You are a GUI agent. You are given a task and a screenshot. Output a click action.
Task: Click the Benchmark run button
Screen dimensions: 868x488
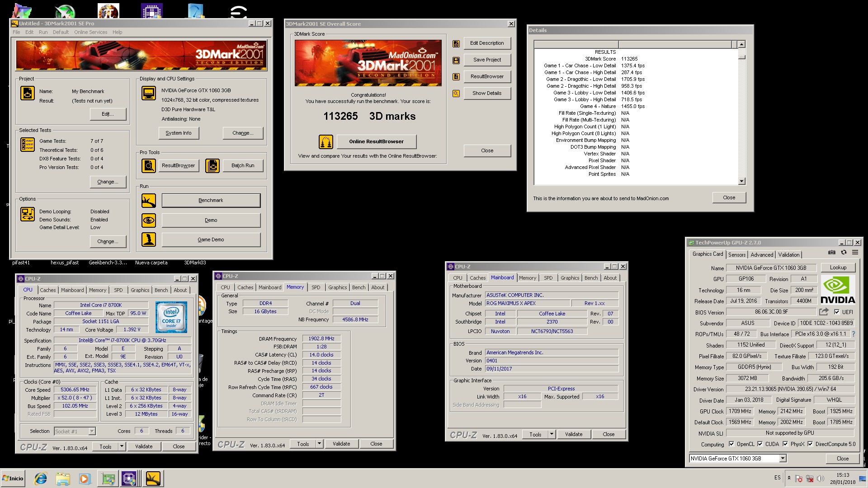point(211,201)
